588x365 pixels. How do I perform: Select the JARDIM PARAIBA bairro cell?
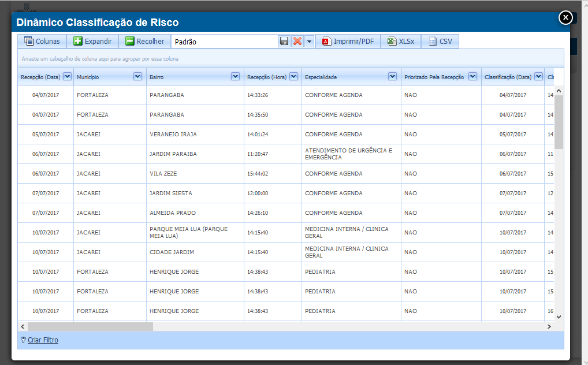195,154
